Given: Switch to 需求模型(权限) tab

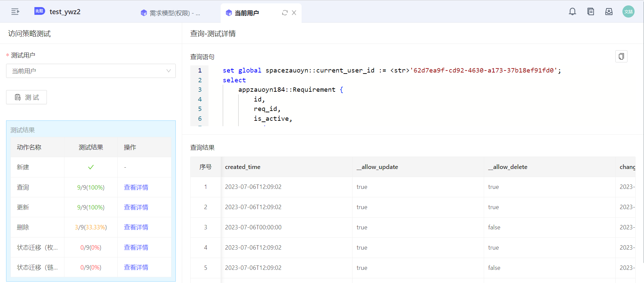Looking at the screenshot, I should 171,13.
